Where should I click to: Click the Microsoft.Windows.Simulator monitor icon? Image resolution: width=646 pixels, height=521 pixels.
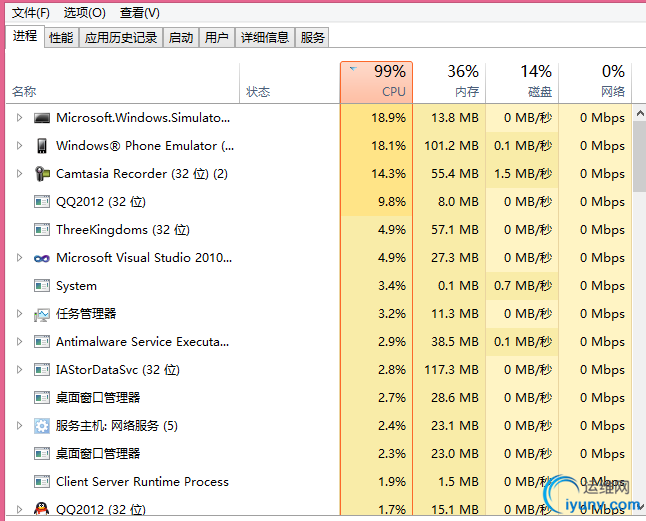pyautogui.click(x=42, y=118)
